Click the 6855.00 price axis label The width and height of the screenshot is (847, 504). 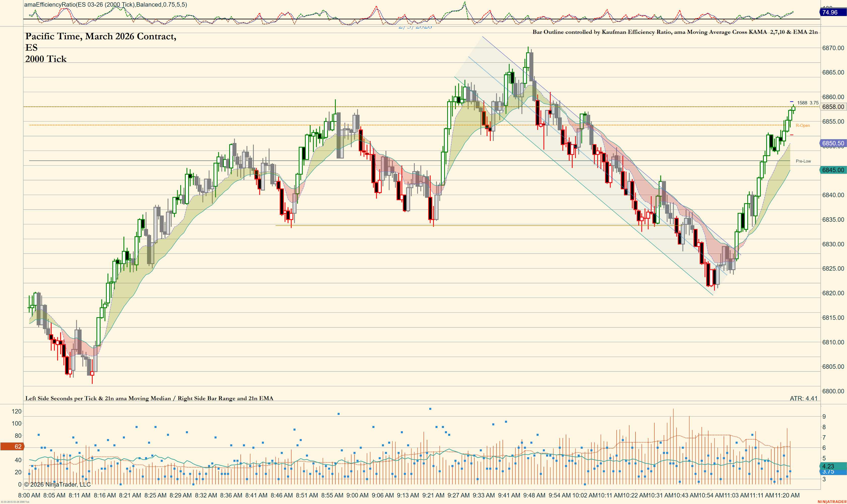coord(833,121)
